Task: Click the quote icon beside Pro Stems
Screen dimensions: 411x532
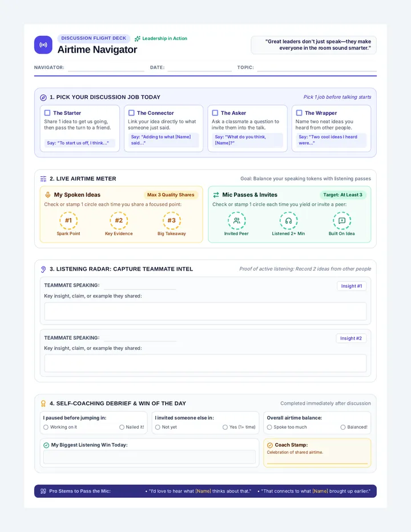Action: tap(43, 491)
